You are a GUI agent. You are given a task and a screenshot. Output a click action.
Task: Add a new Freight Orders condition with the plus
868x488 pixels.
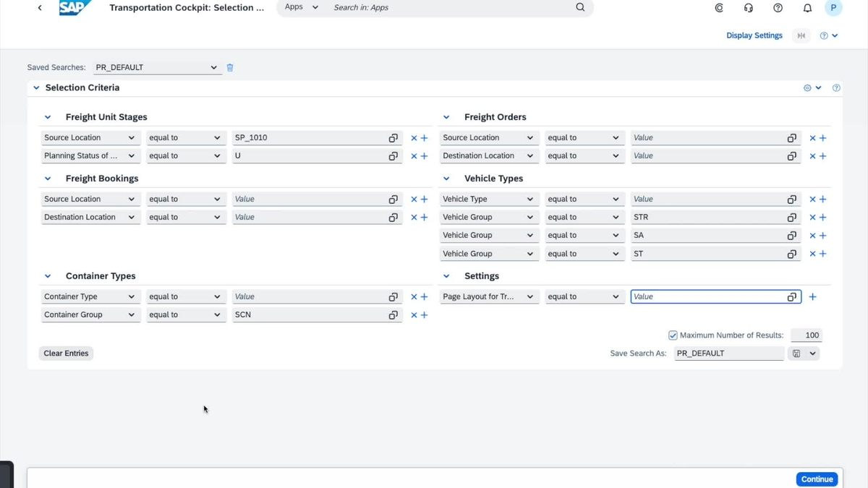click(x=823, y=137)
